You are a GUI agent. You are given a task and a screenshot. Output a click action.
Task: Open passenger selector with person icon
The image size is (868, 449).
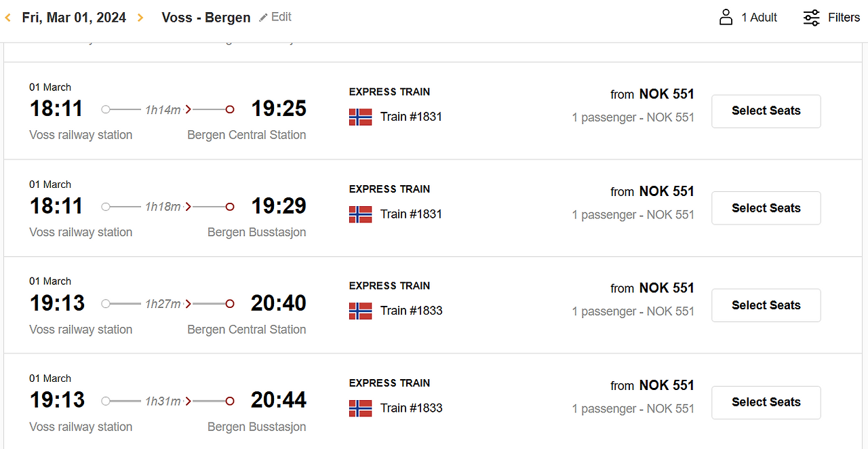[726, 17]
